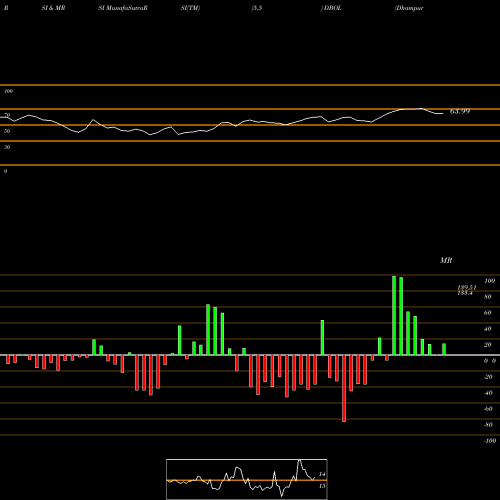Image resolution: width=500 pixels, height=500 pixels.
Task: Click the DBOL ticker text in header
Action: (x=333, y=8)
